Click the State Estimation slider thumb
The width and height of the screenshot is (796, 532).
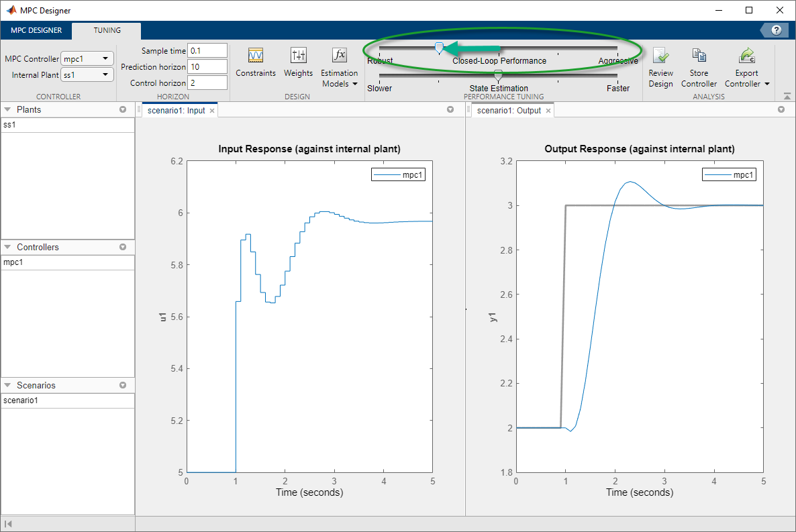499,76
